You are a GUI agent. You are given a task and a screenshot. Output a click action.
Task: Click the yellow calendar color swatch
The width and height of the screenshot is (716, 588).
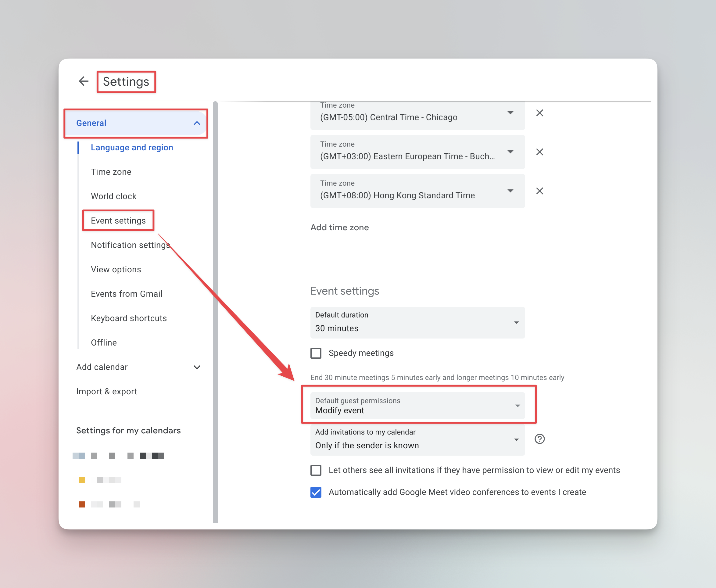82,480
